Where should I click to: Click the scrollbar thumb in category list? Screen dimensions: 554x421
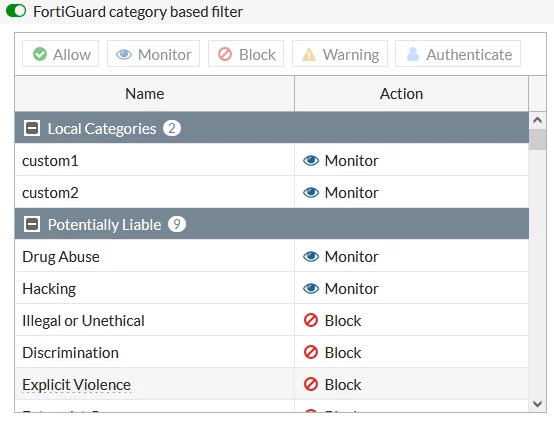[537, 140]
